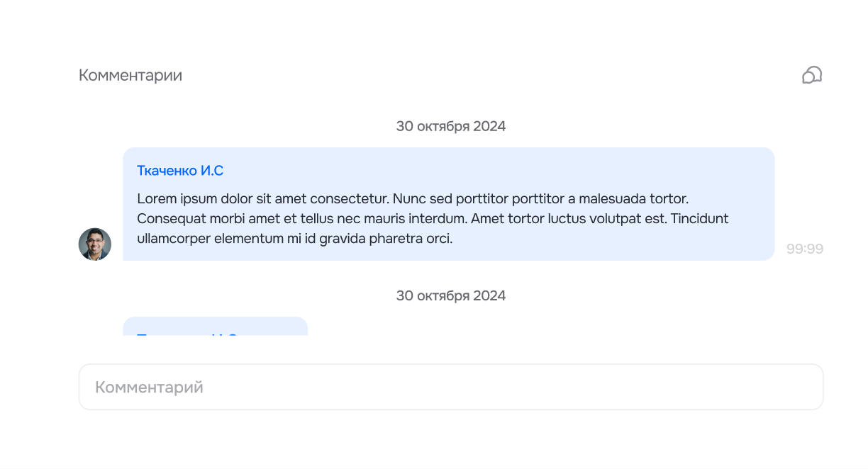
Task: Open the commenter's avatar photo
Action: [x=95, y=244]
